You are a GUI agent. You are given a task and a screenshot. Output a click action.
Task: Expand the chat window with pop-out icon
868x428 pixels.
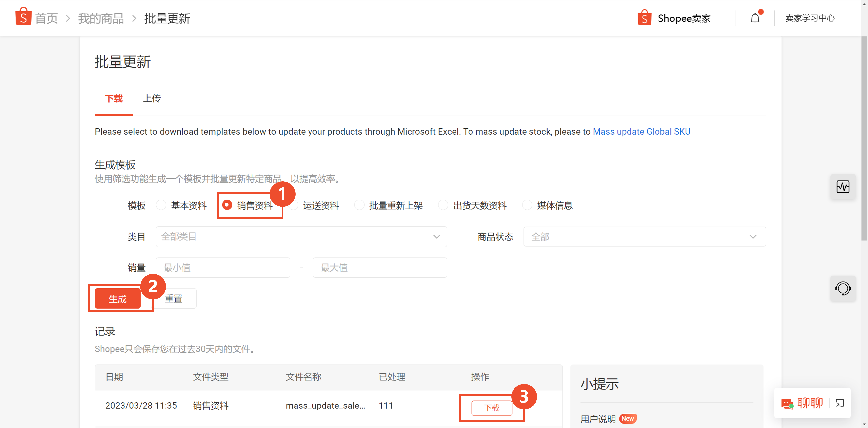pyautogui.click(x=840, y=403)
